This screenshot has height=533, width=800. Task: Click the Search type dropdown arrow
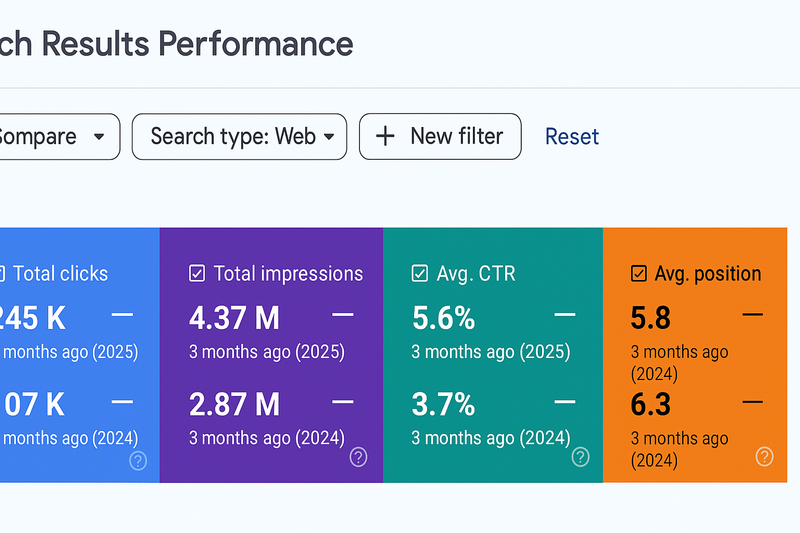click(328, 137)
